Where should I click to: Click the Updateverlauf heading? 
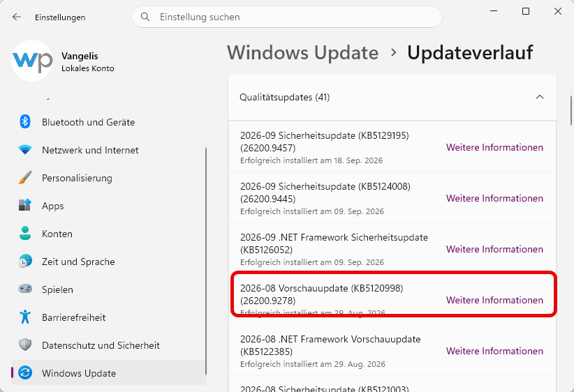tap(470, 52)
